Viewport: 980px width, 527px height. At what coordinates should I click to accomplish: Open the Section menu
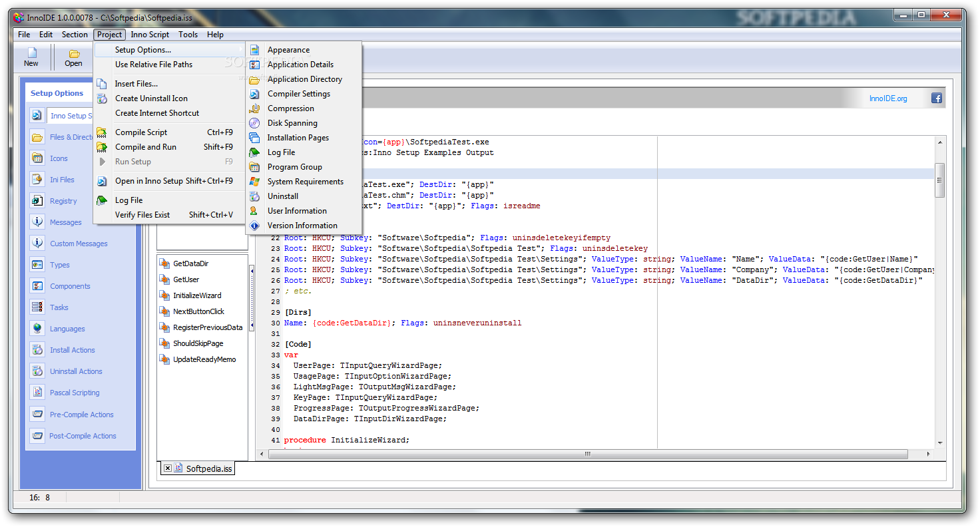(x=75, y=35)
